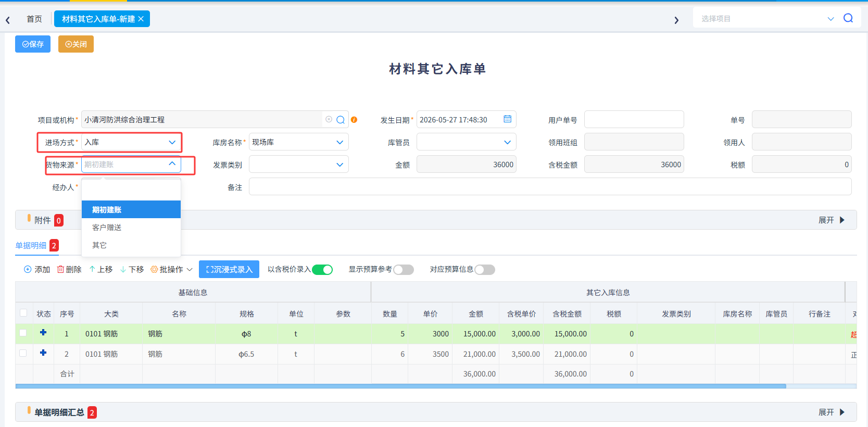Click the add circle-plus icon in detail toolbar
Image resolution: width=868 pixels, height=427 pixels.
coord(28,269)
